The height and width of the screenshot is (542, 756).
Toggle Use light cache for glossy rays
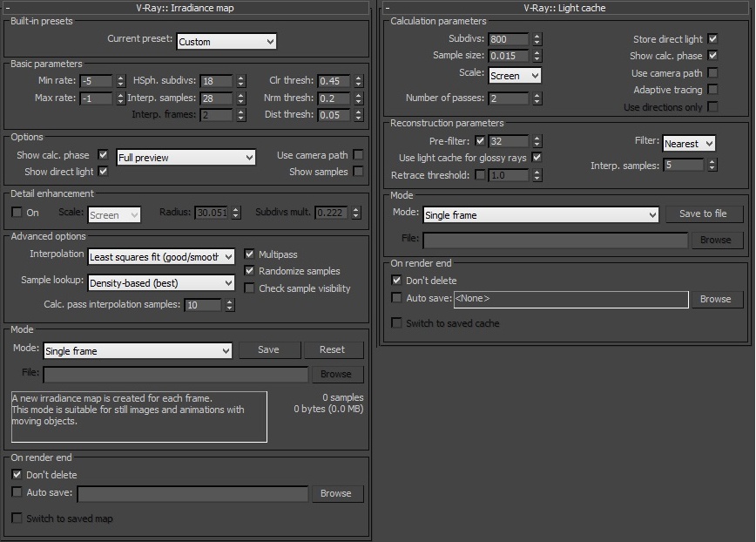[x=537, y=157]
